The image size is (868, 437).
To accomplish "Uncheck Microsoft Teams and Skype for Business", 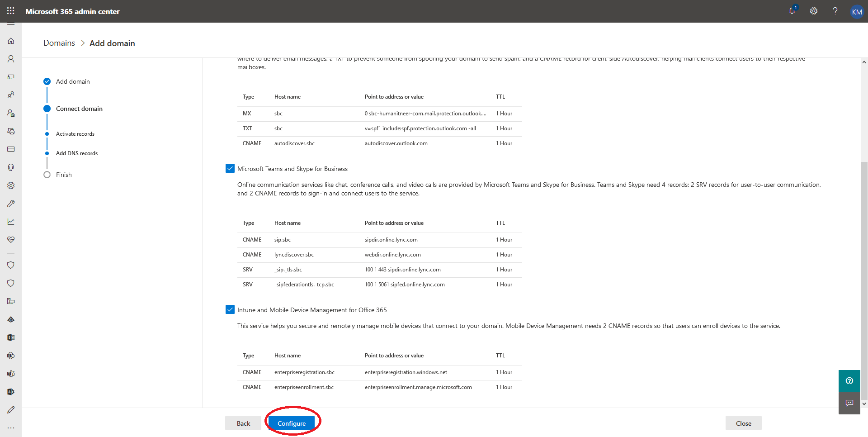I will point(230,169).
